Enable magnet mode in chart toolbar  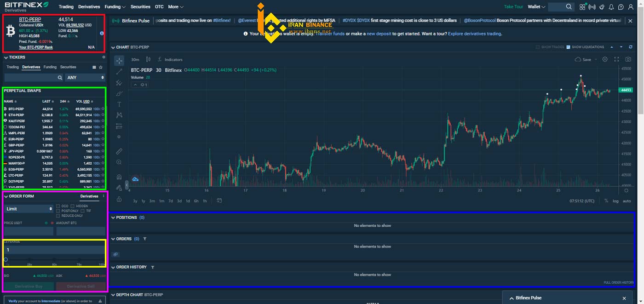pyautogui.click(x=119, y=177)
